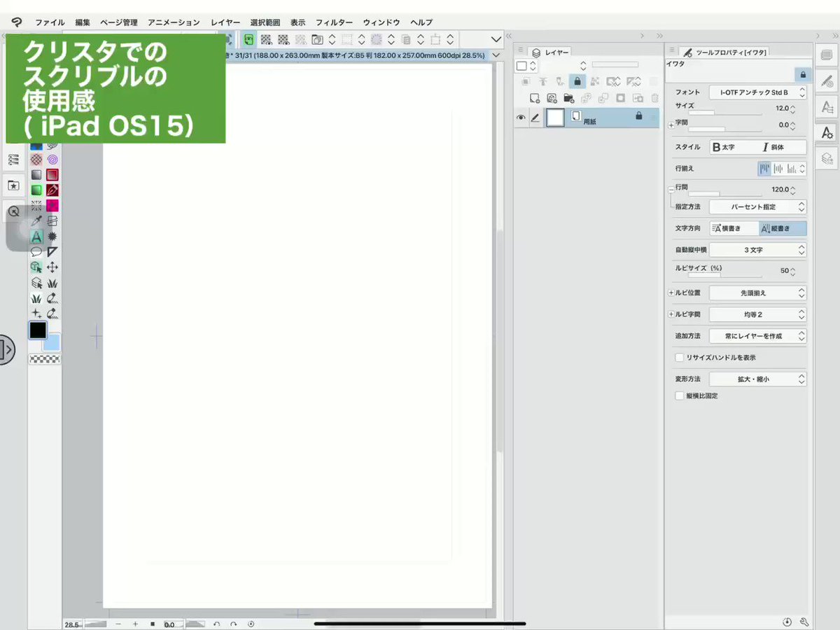Click the Delete layer trash icon

pyautogui.click(x=655, y=98)
